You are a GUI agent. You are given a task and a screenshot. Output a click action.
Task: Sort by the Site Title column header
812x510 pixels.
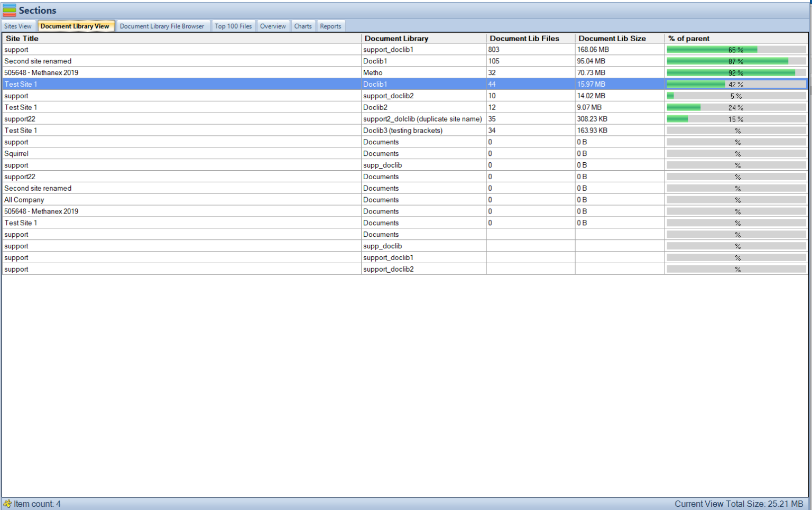tap(21, 38)
